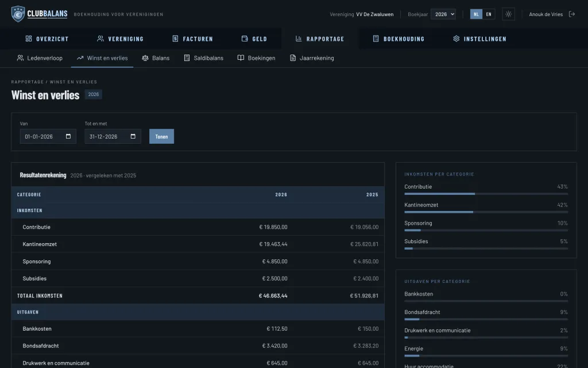Screen dimensions: 588x368
Task: Go to the Balans tab
Action: (156, 58)
